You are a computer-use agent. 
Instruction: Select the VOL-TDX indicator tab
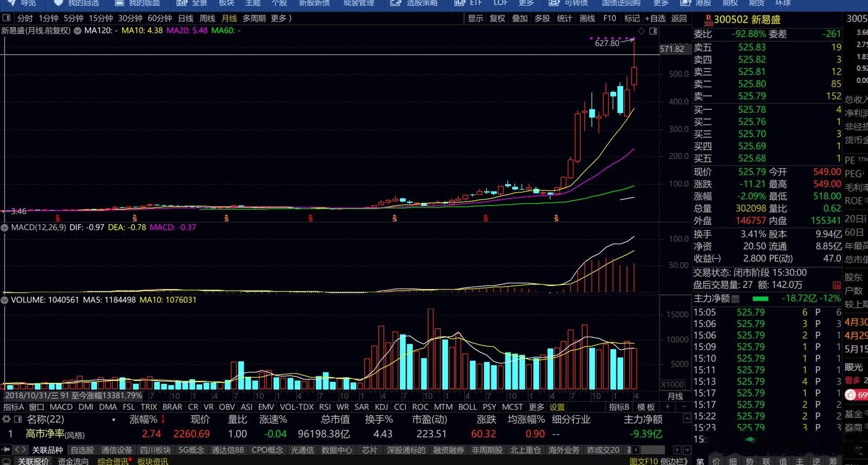(297, 407)
